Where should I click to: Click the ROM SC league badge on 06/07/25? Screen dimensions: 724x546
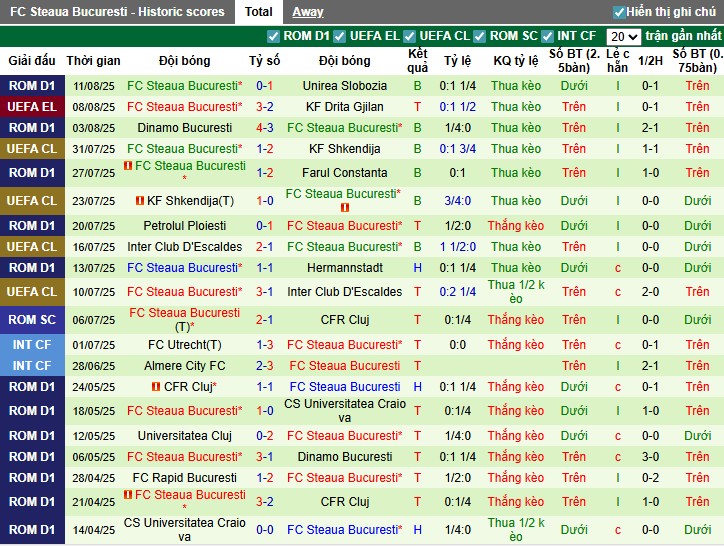point(32,320)
